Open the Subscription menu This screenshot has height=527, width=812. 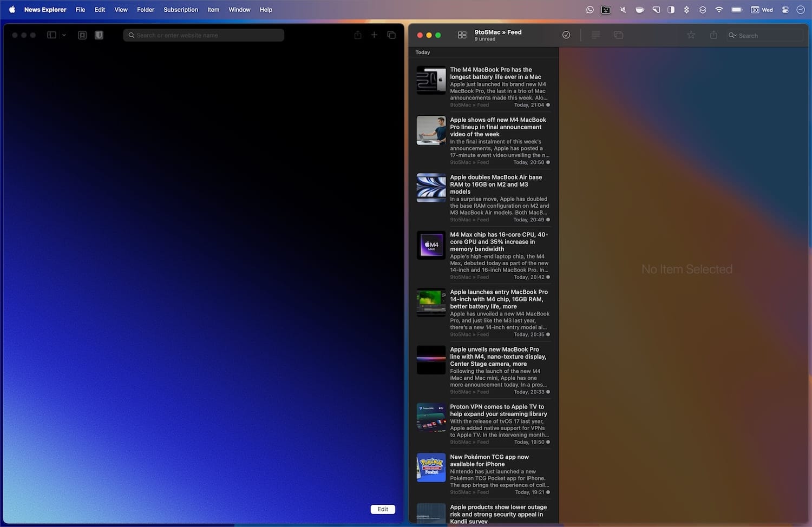(181, 10)
